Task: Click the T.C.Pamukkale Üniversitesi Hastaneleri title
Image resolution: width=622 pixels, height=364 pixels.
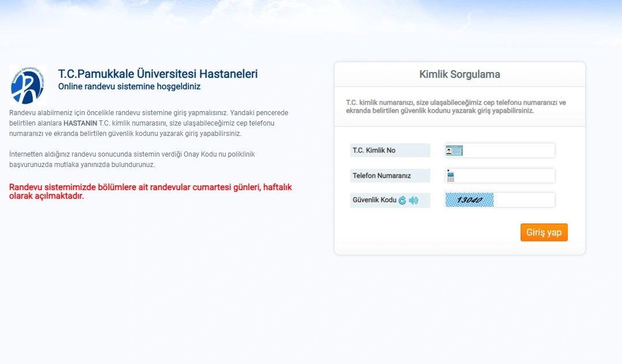Action: (158, 74)
